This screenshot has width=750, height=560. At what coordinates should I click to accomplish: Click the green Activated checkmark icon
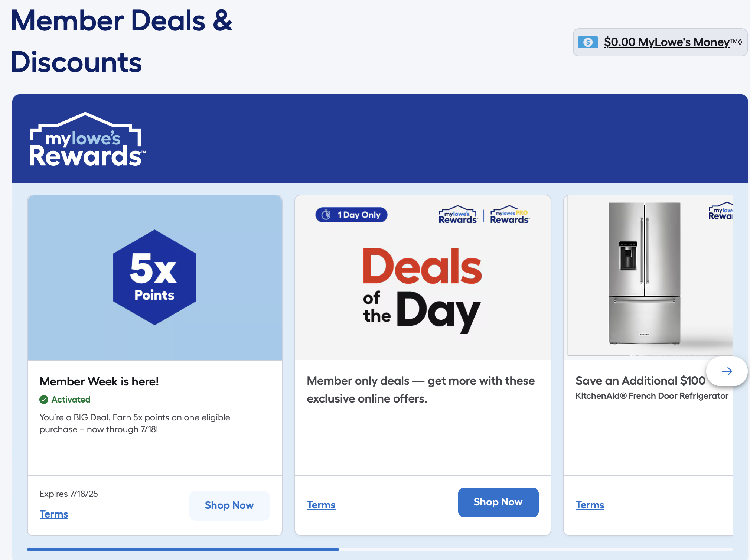44,400
